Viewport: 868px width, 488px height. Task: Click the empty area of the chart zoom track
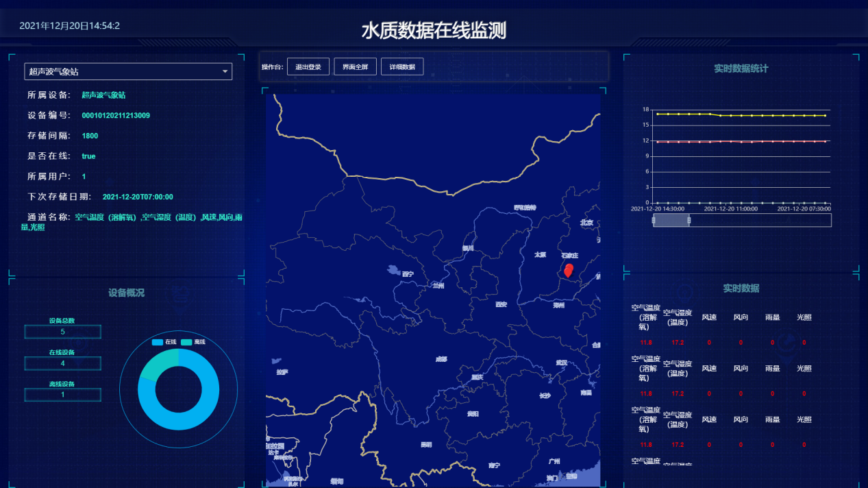760,220
